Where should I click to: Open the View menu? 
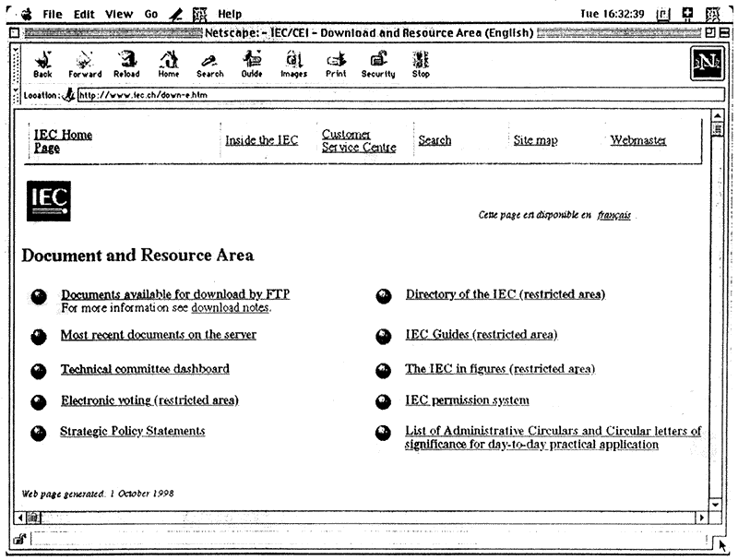119,14
